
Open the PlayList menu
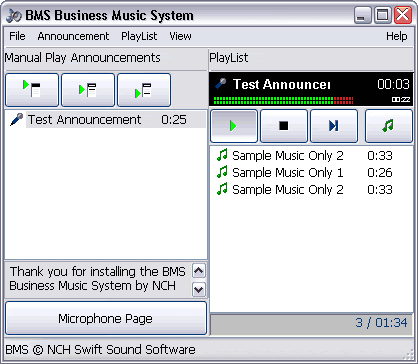tap(139, 36)
